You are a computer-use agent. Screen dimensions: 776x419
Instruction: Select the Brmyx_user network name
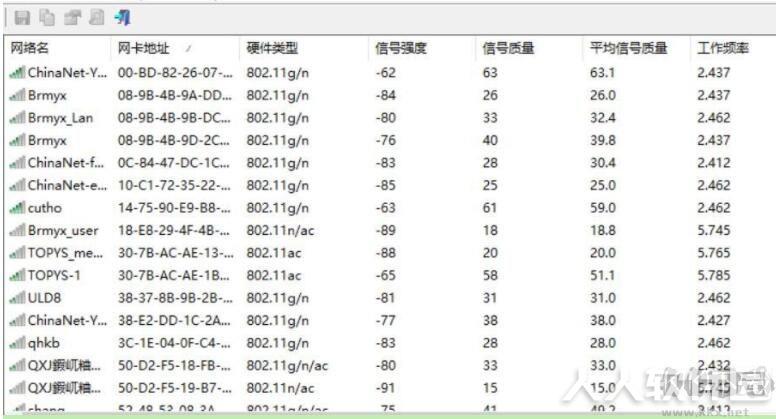63,231
